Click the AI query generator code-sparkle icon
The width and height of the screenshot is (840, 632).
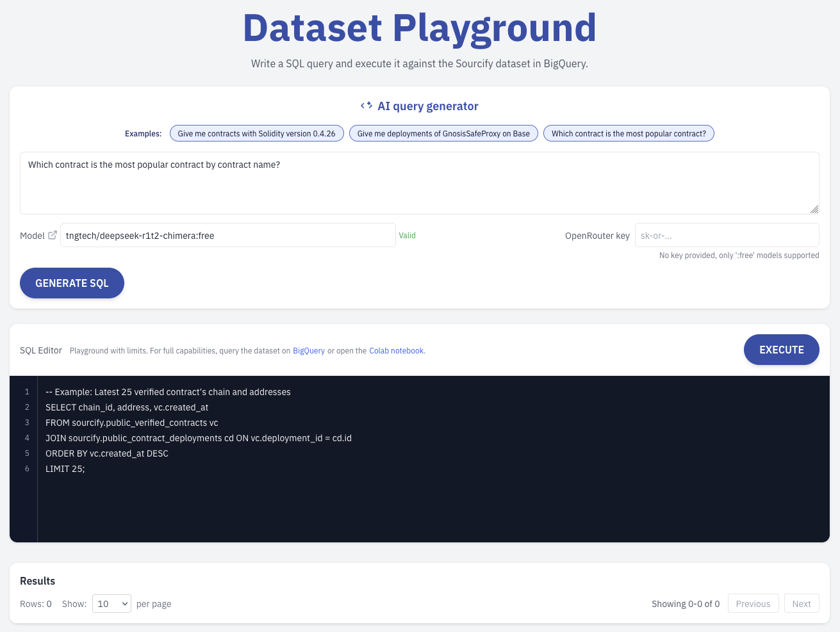(367, 106)
